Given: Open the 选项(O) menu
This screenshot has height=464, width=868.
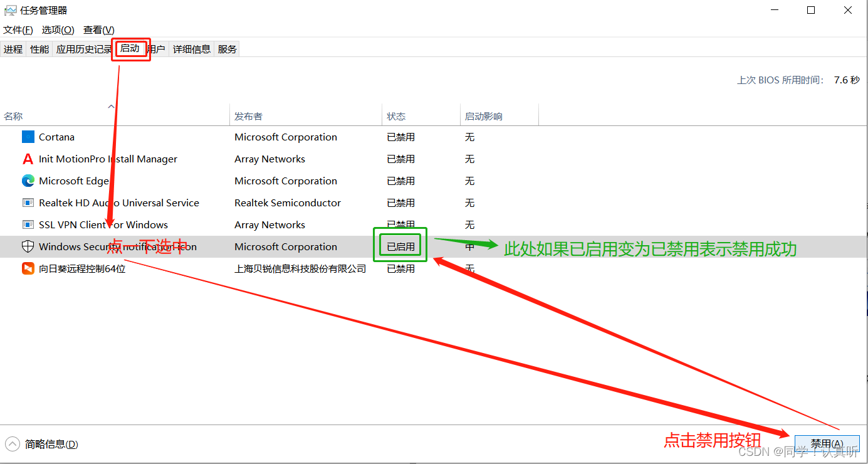Looking at the screenshot, I should [58, 29].
